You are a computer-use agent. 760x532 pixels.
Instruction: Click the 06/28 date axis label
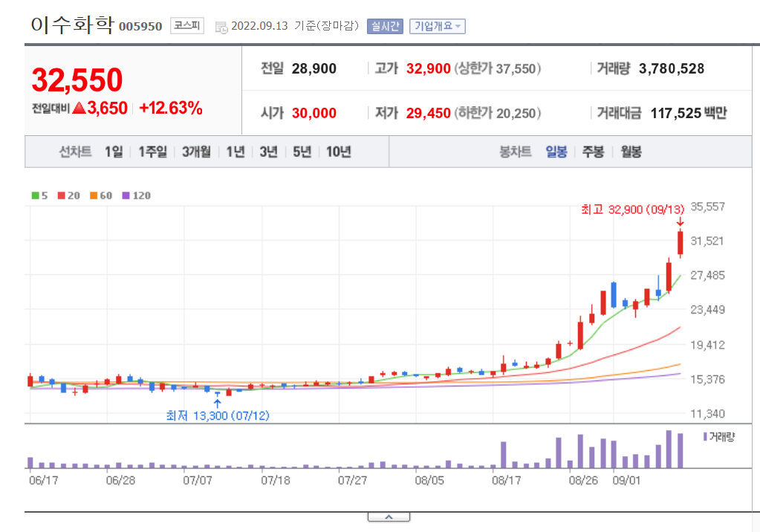tap(120, 480)
